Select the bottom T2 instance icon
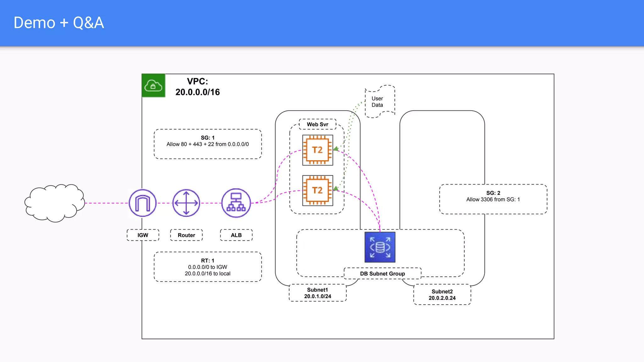 click(318, 190)
